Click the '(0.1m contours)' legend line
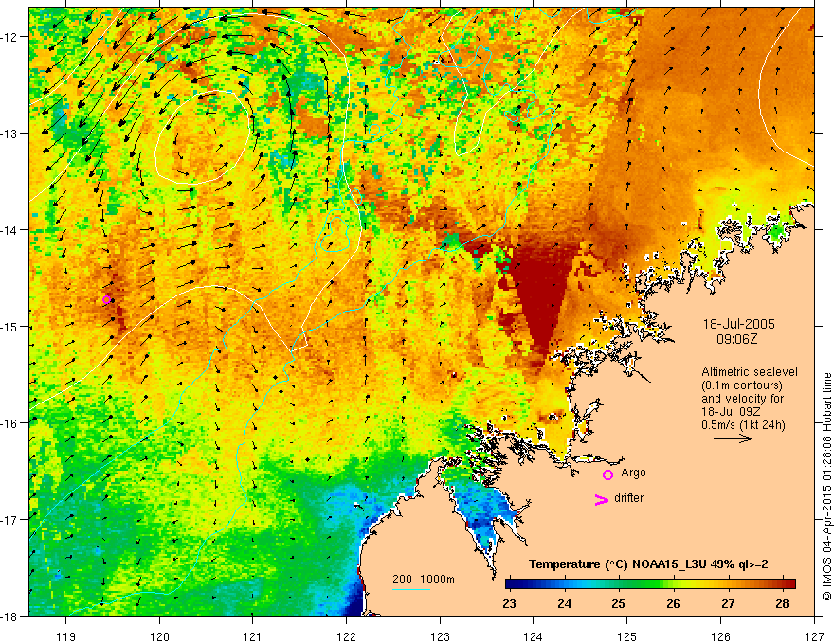Viewport: 834px width, 644px height. click(742, 385)
